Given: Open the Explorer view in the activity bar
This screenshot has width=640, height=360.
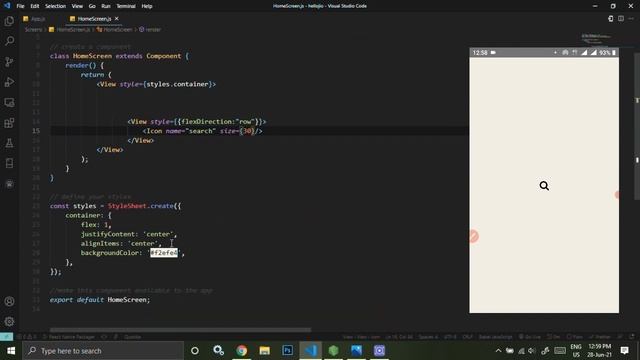Looking at the screenshot, I should point(9,21).
